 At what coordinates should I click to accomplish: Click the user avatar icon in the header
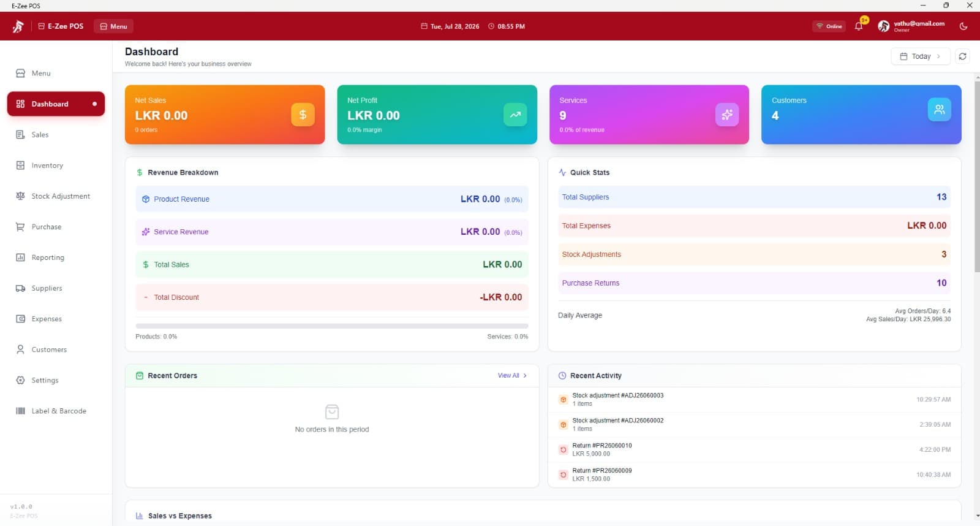coord(883,26)
